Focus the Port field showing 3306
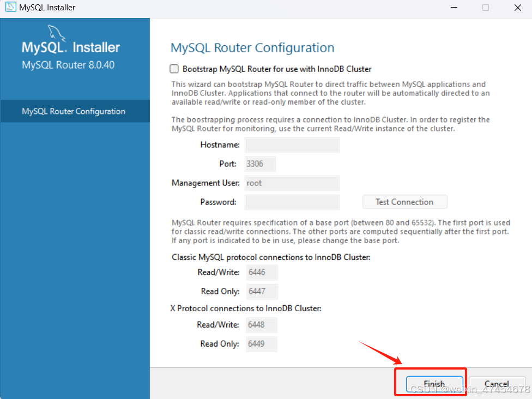 click(x=260, y=164)
